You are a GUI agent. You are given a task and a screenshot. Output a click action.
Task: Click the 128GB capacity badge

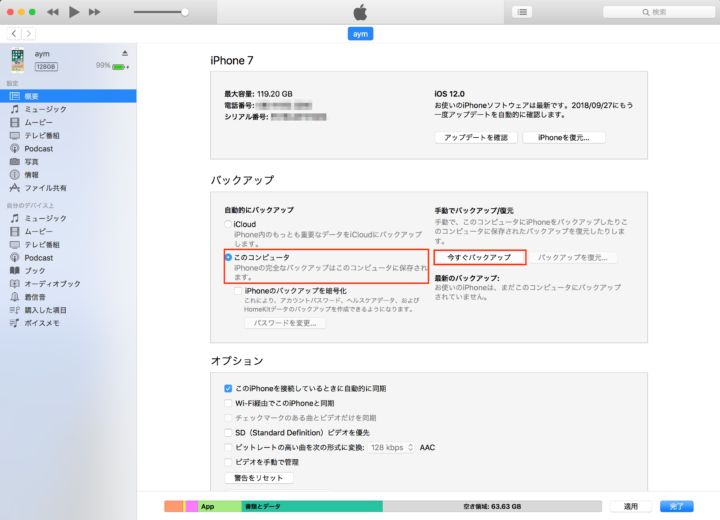click(x=46, y=67)
